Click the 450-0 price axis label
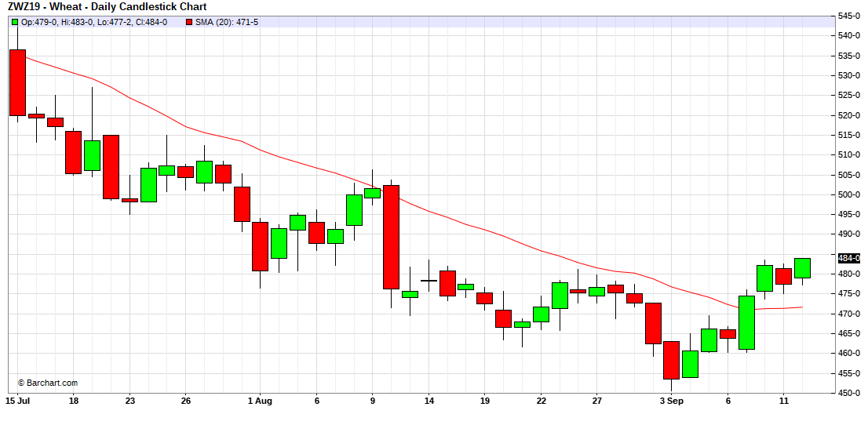Screen dimensions: 868x425 [849, 393]
